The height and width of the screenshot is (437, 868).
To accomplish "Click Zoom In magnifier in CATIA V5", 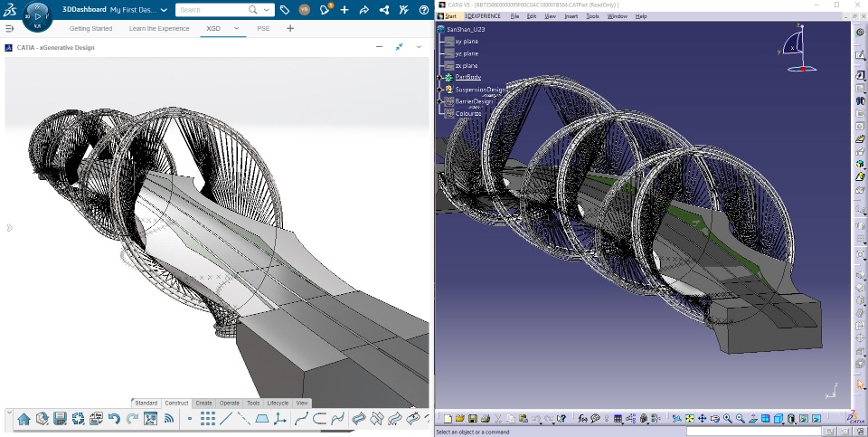I will tap(727, 419).
